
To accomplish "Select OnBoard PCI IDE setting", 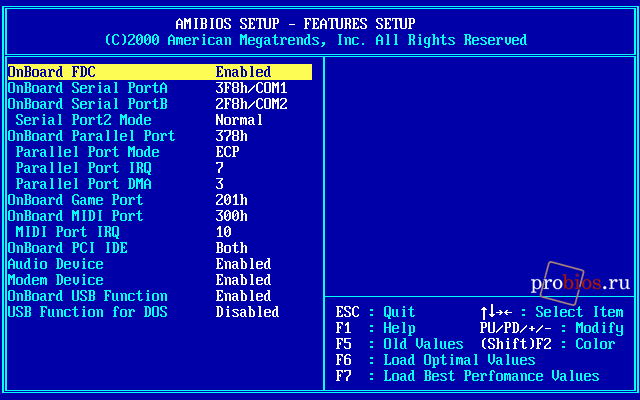I will click(x=67, y=248).
